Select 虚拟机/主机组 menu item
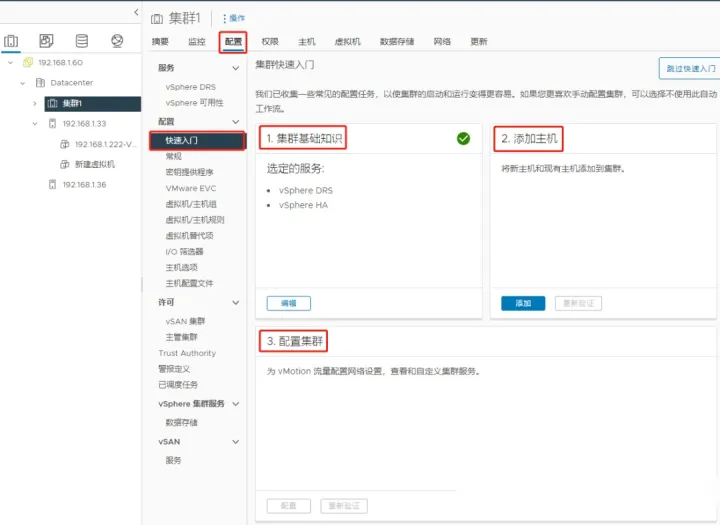The width and height of the screenshot is (720, 525). pos(191,204)
